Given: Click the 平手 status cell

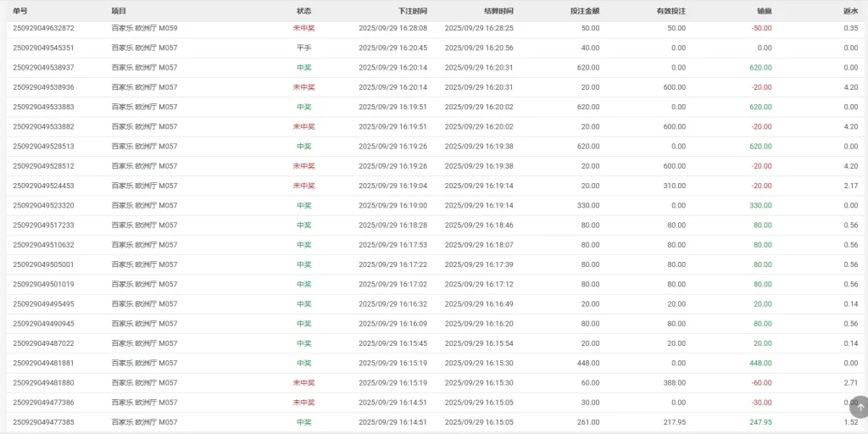Looking at the screenshot, I should click(303, 47).
